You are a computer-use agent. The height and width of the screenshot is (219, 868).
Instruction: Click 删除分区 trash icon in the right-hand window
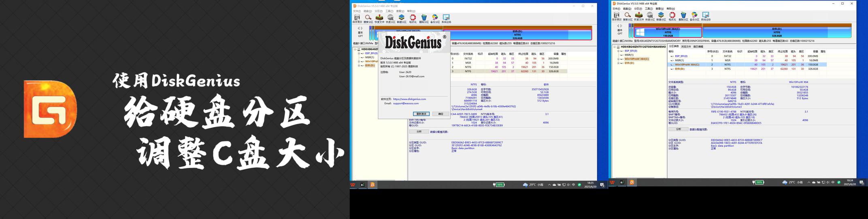(683, 16)
